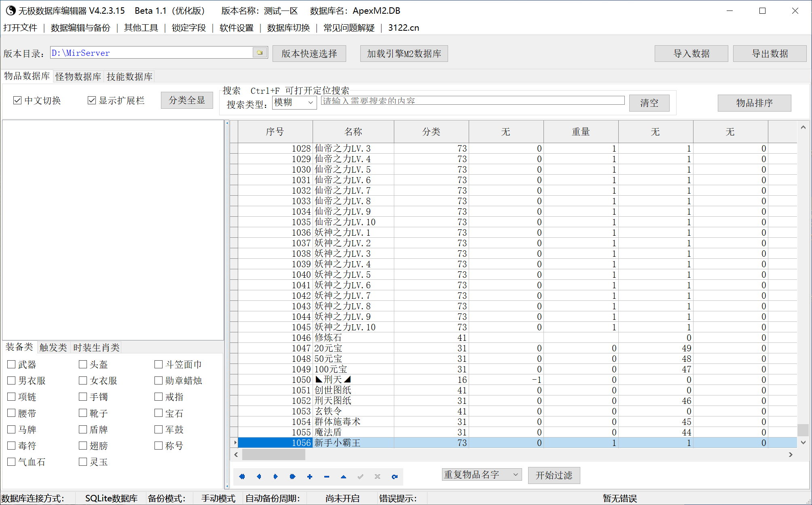
Task: Go to previous record in navigator
Action: click(259, 476)
